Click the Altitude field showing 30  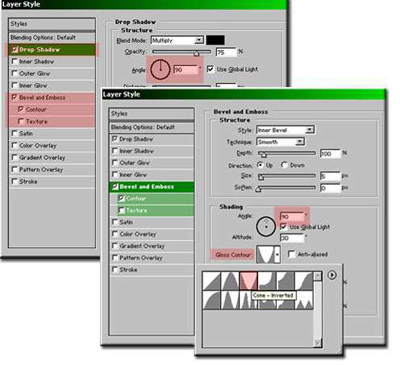[292, 238]
